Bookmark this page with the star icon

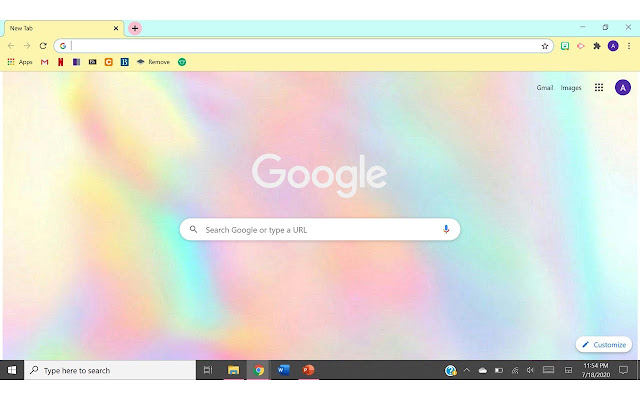click(x=544, y=46)
